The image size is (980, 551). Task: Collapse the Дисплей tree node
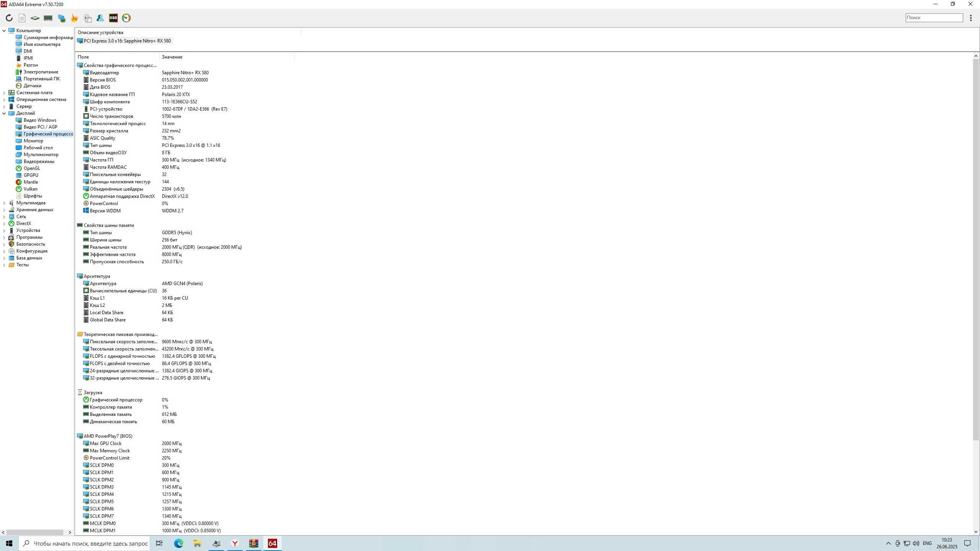[4, 113]
